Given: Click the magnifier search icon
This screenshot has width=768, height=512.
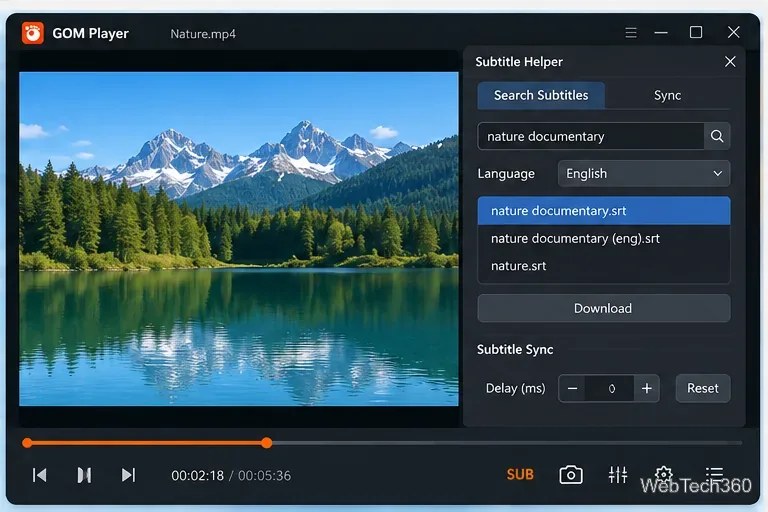Looking at the screenshot, I should pyautogui.click(x=717, y=136).
